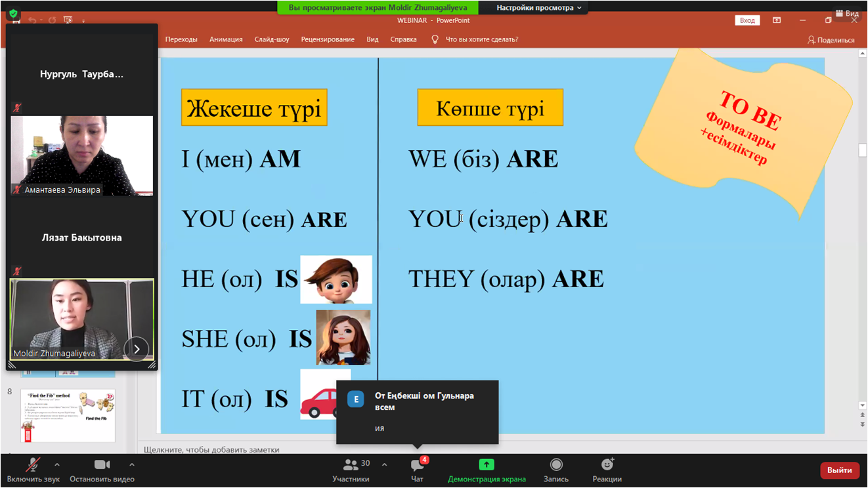Open Настройки просмотра dropdown
This screenshot has height=488, width=868.
pyautogui.click(x=538, y=8)
